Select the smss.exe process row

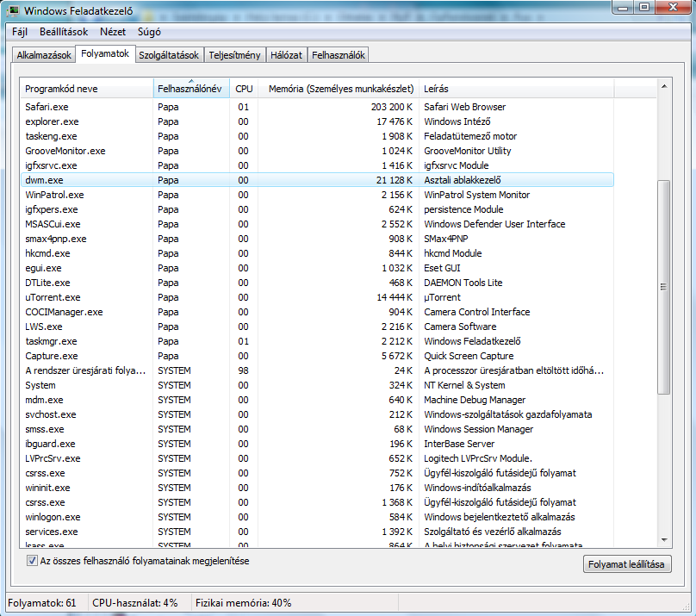coord(317,429)
